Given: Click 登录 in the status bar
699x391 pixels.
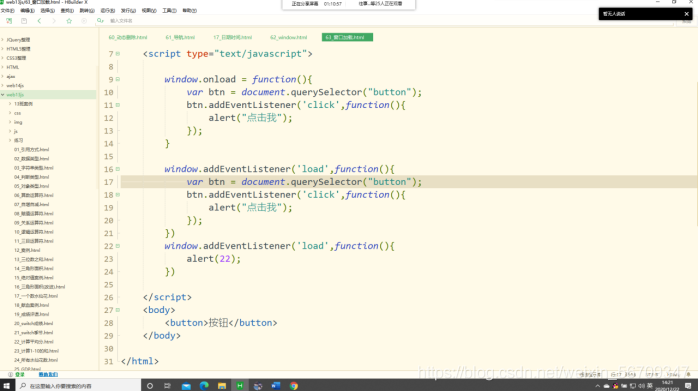Looking at the screenshot, I should pos(20,375).
